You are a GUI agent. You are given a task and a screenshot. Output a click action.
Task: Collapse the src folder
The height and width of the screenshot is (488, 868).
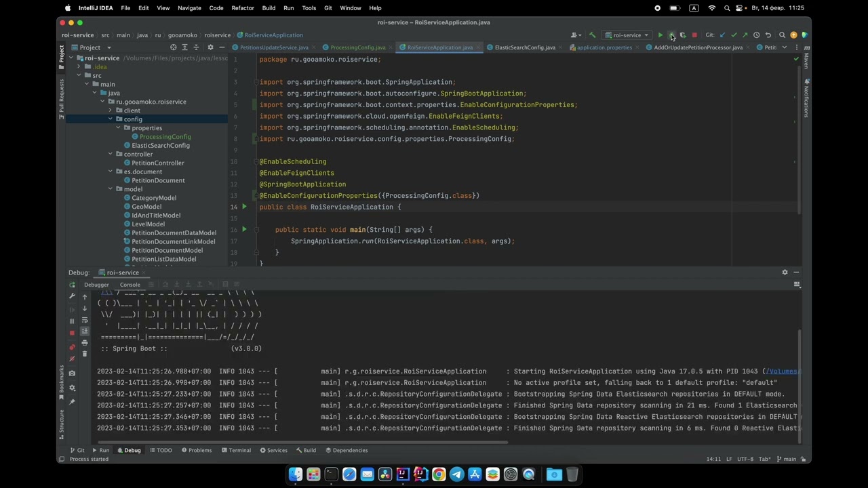tap(79, 76)
